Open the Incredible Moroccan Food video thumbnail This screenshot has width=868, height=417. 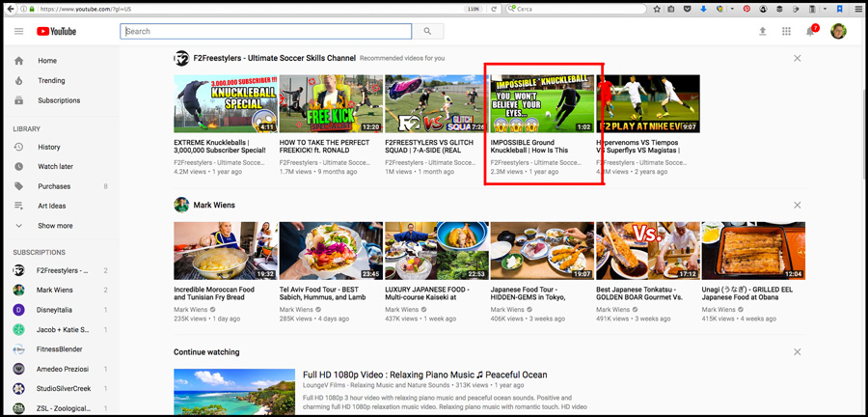pyautogui.click(x=226, y=251)
